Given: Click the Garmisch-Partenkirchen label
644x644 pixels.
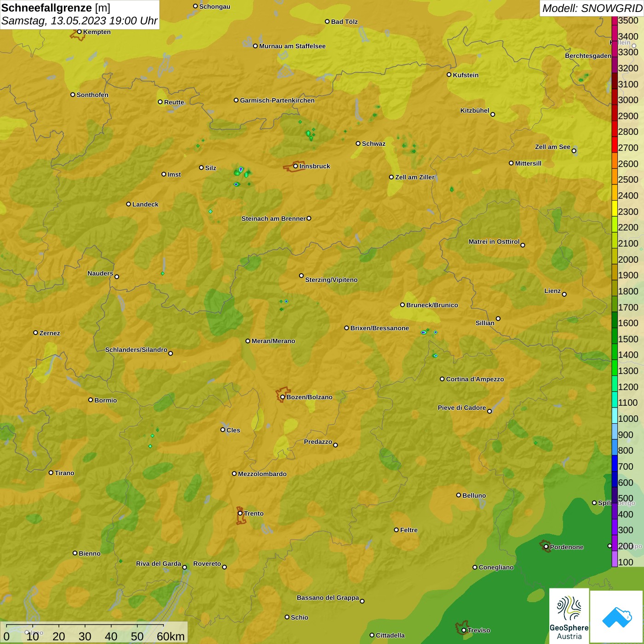Looking at the screenshot, I should click(x=277, y=100).
